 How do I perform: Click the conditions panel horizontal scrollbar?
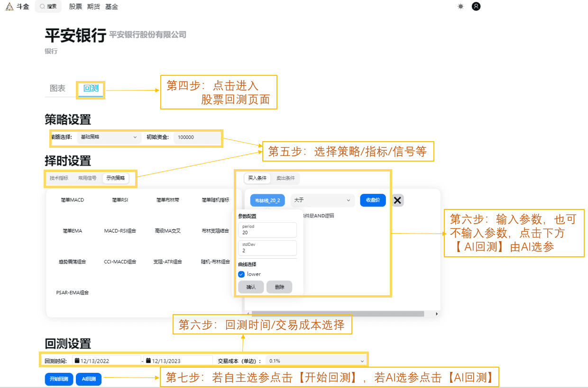[x=337, y=314]
